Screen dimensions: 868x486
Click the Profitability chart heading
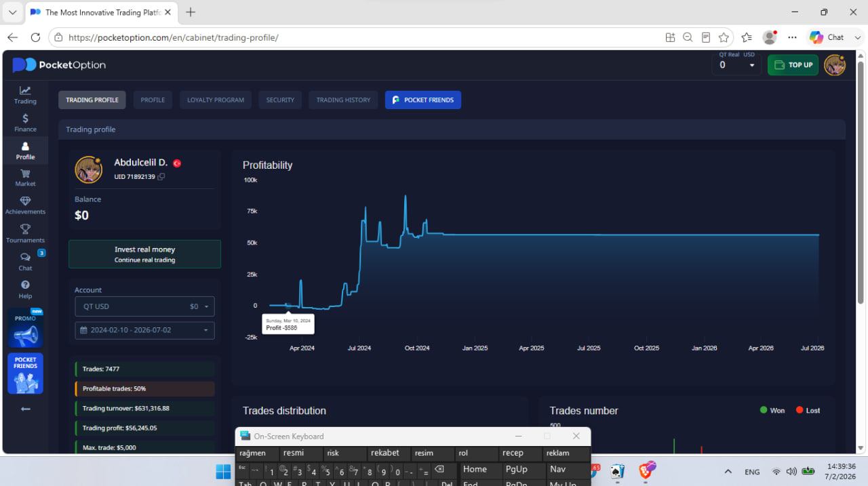(268, 165)
